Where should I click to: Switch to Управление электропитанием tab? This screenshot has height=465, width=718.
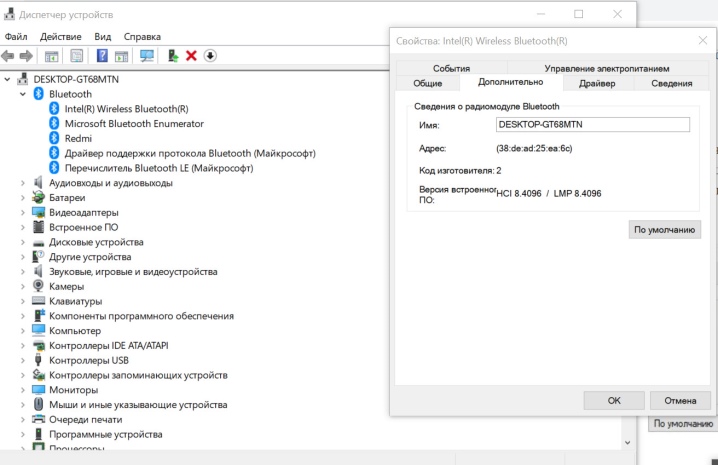607,68
